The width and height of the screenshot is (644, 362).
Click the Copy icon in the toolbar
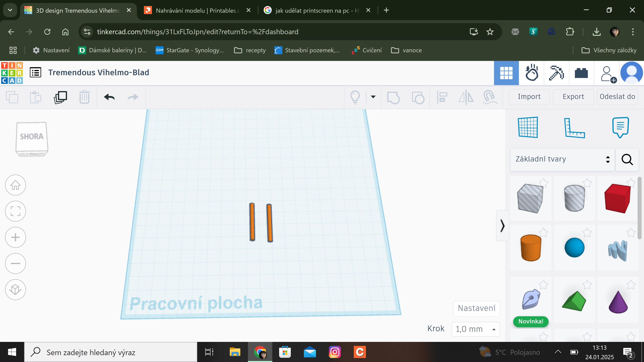(12, 97)
